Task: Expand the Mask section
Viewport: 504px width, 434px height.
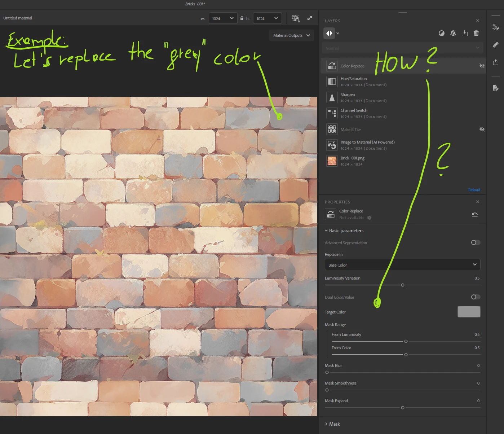Action: coord(332,424)
